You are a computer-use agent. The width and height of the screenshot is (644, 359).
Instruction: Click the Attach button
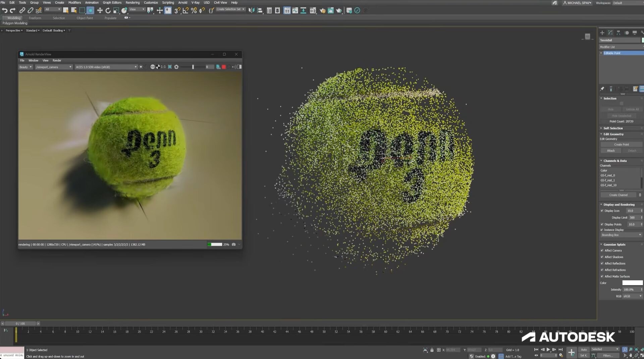(x=610, y=151)
